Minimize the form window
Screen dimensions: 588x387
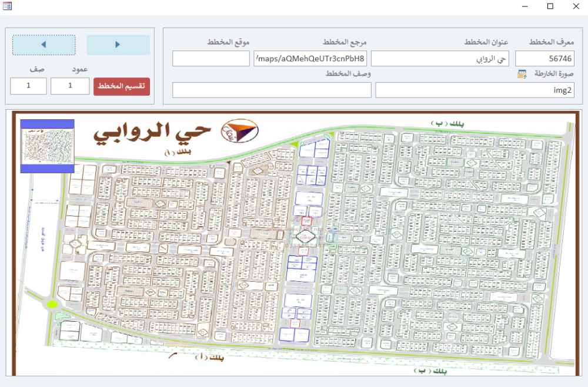pos(524,6)
